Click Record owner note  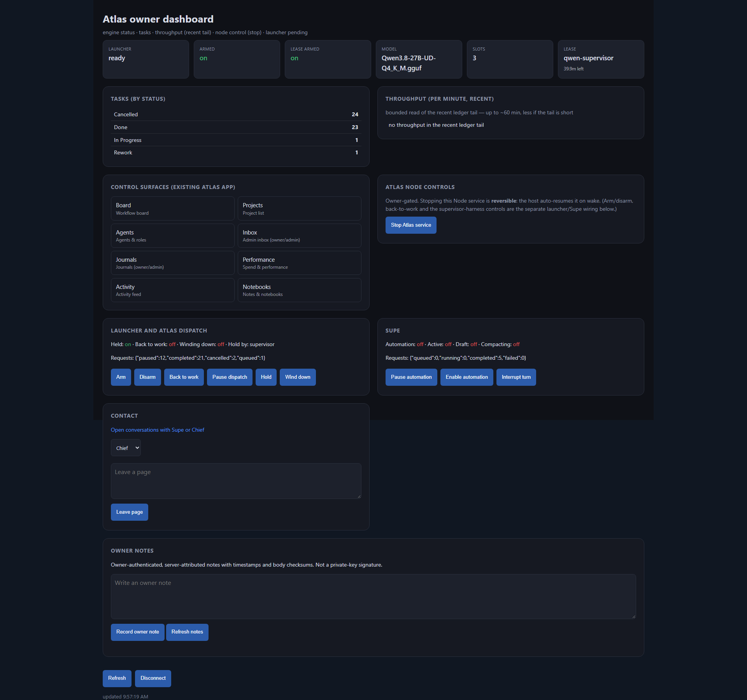coord(137,632)
